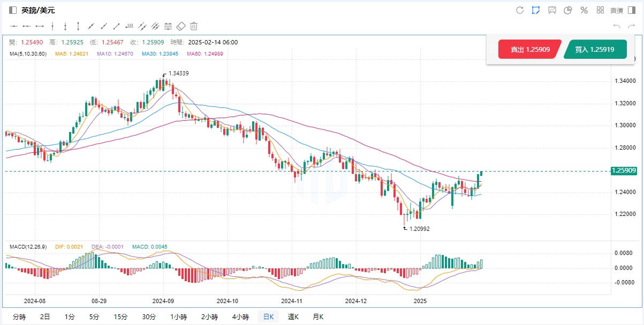Click the MA(5,10,30,60) indicator label

[x=28, y=53]
